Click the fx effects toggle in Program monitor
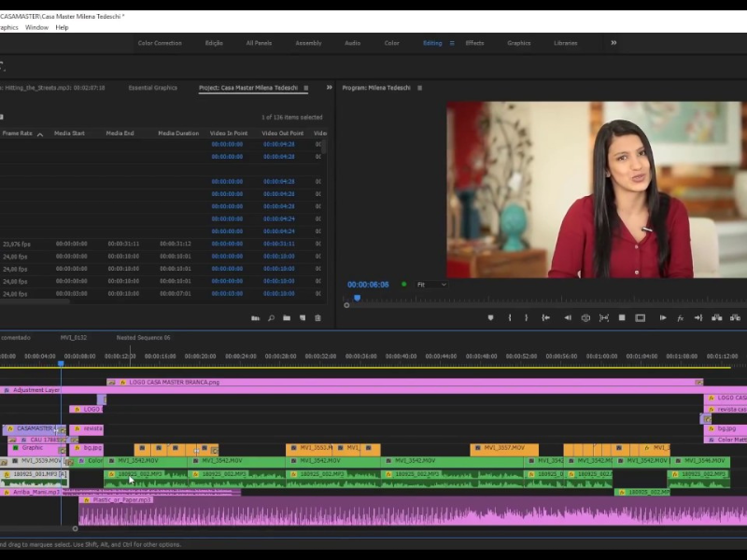747x560 pixels. (x=680, y=318)
